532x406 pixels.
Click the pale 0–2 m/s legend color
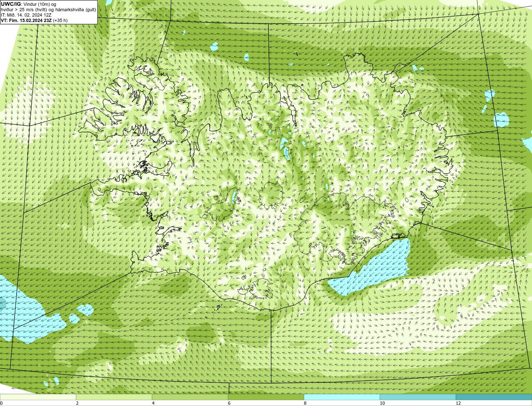(38, 397)
